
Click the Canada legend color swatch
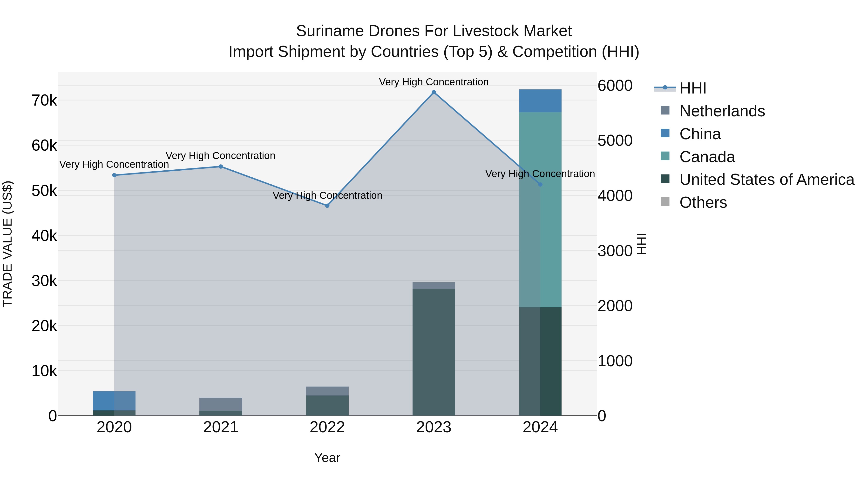(665, 156)
